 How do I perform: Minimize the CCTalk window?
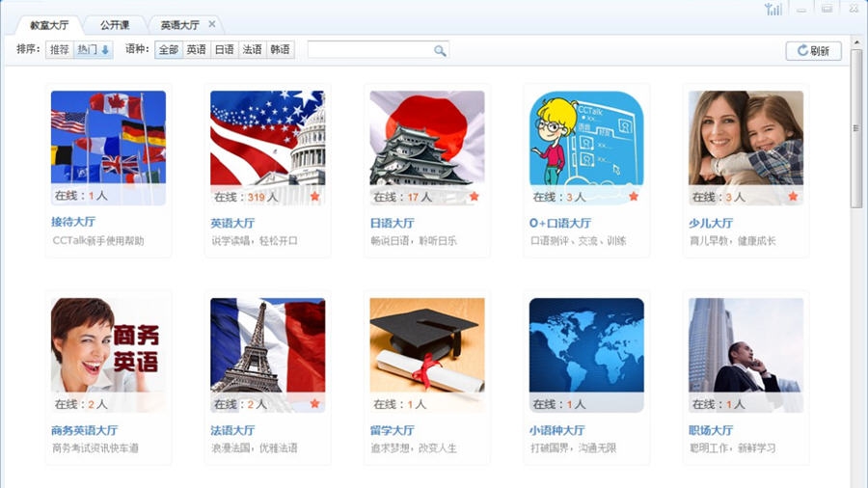[x=801, y=9]
